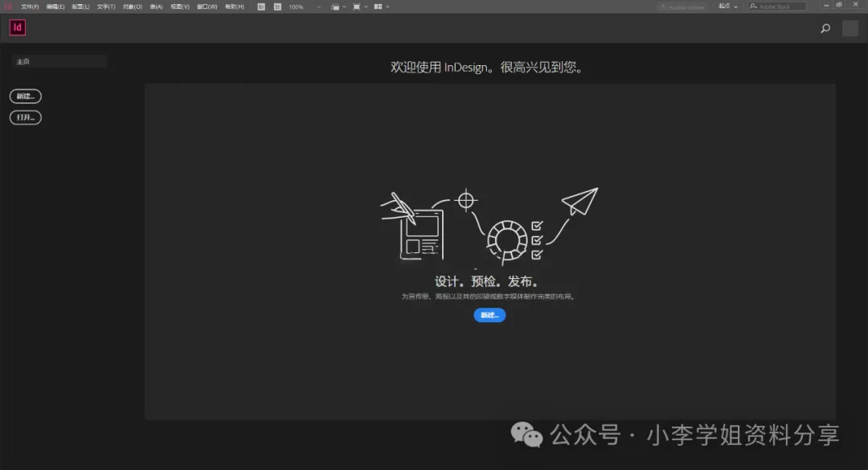Close the InDesign window
The height and width of the screenshot is (470, 868).
pyautogui.click(x=855, y=5)
